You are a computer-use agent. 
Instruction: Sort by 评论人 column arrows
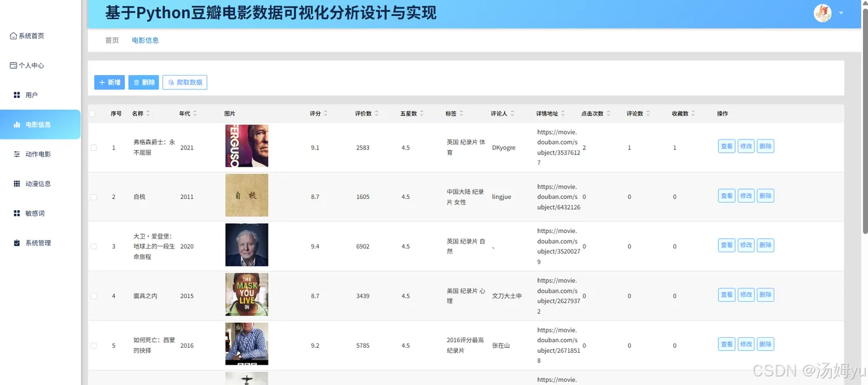click(512, 113)
